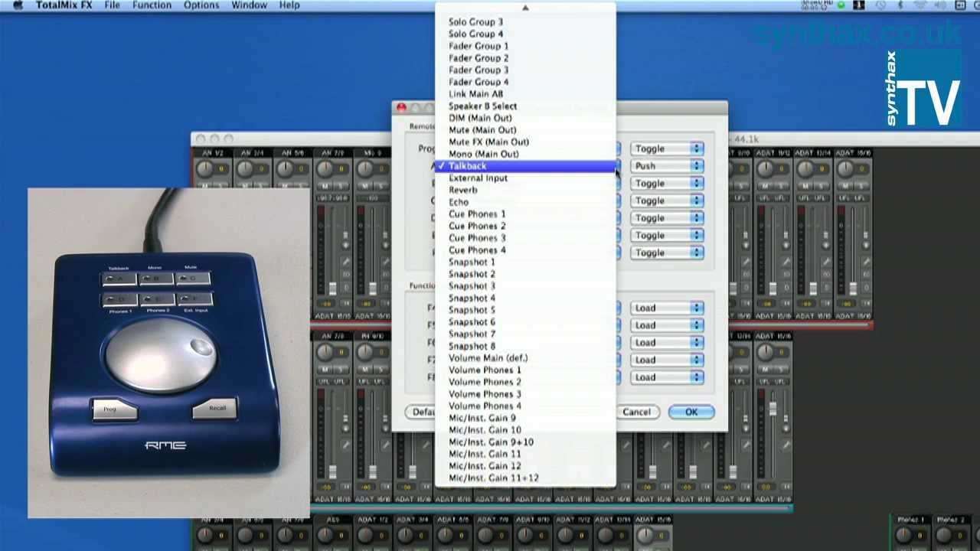
Task: Mute the ADAT 15/16 top channel
Action: coord(845,186)
